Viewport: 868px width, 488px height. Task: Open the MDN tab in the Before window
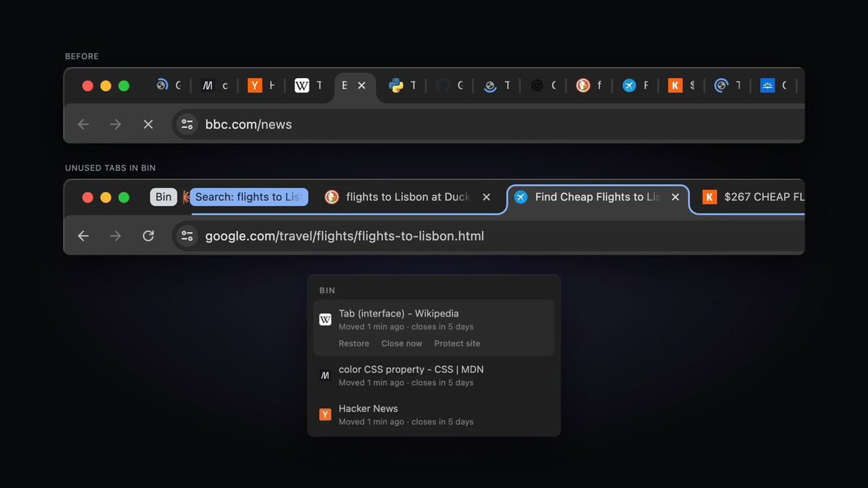(x=214, y=85)
